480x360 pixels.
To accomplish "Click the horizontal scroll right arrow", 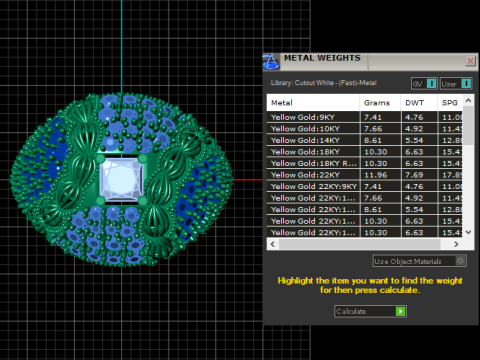I will pos(456,244).
